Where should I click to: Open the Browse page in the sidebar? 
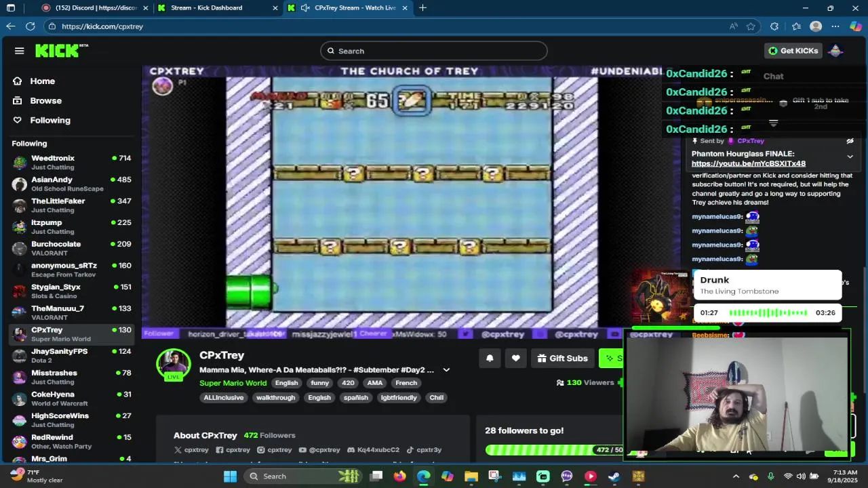tap(45, 101)
